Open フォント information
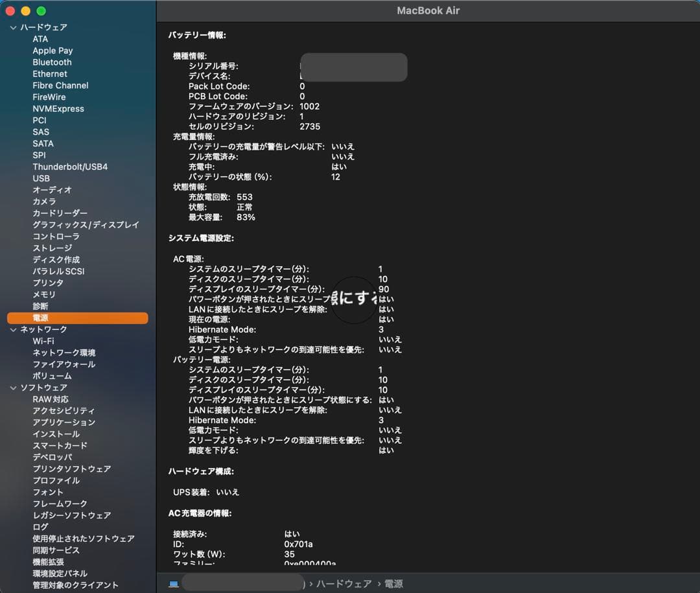The width and height of the screenshot is (700, 593). point(48,492)
